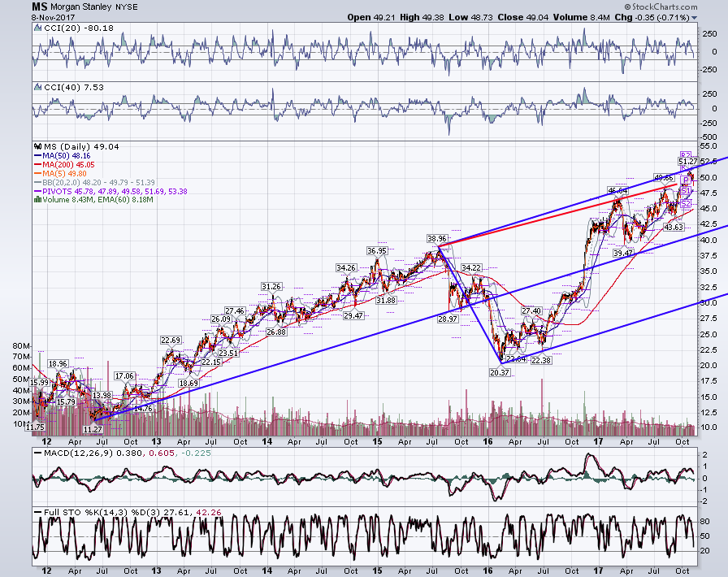The width and height of the screenshot is (728, 577).
Task: Open the dropdown arrow beside the Chg value
Action: (694, 18)
